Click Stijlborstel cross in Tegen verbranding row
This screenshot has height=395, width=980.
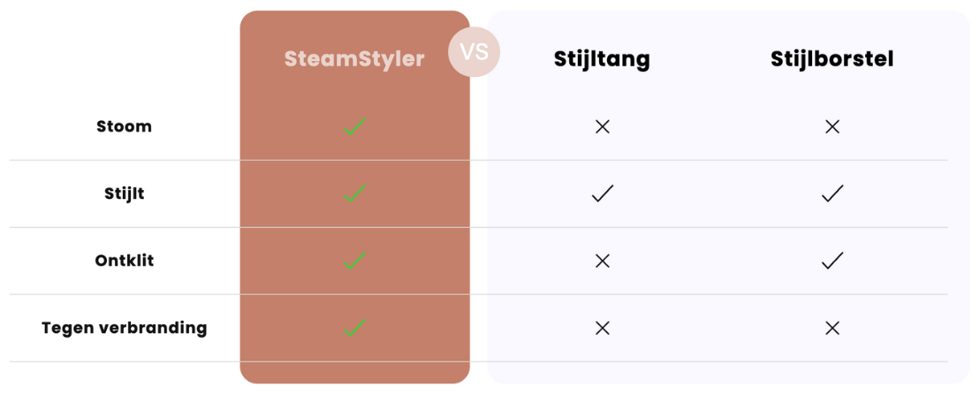tap(832, 328)
